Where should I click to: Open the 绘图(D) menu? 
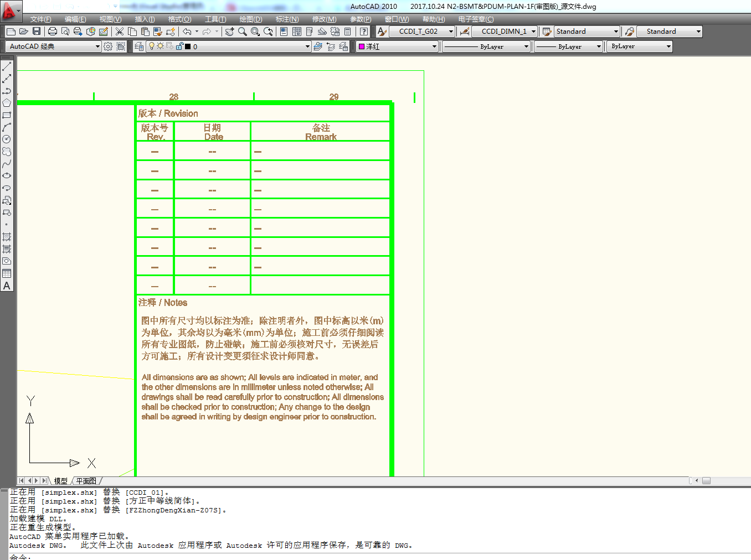click(251, 19)
